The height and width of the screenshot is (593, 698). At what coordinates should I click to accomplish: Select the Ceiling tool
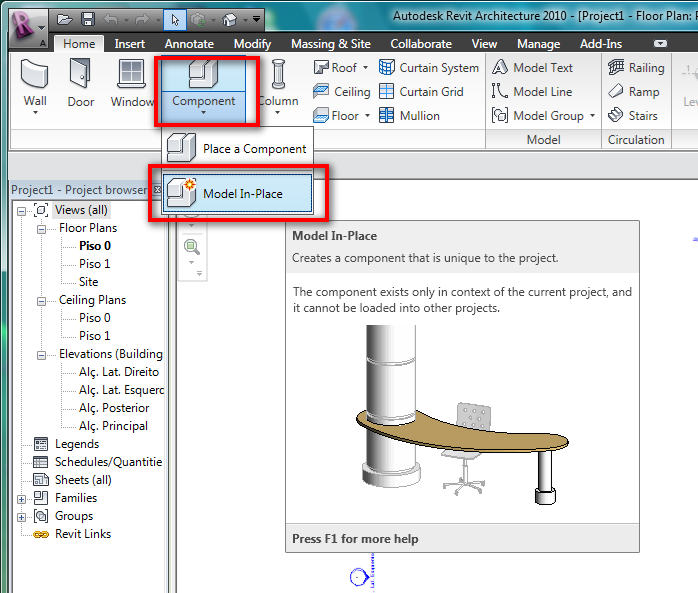tap(342, 92)
